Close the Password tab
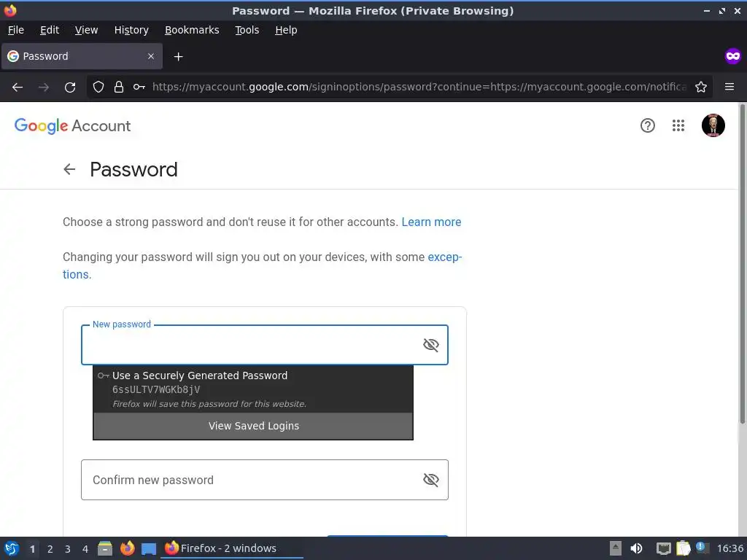 coord(151,56)
